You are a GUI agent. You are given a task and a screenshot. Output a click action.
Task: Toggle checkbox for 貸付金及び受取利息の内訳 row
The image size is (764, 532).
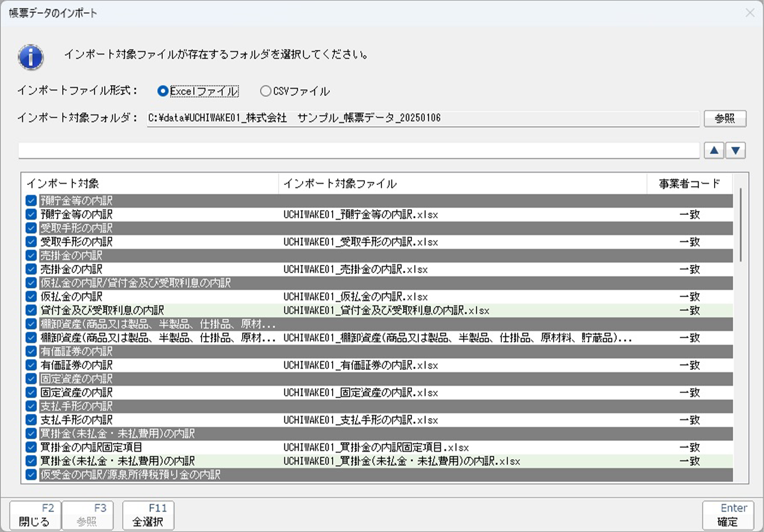pyautogui.click(x=31, y=310)
